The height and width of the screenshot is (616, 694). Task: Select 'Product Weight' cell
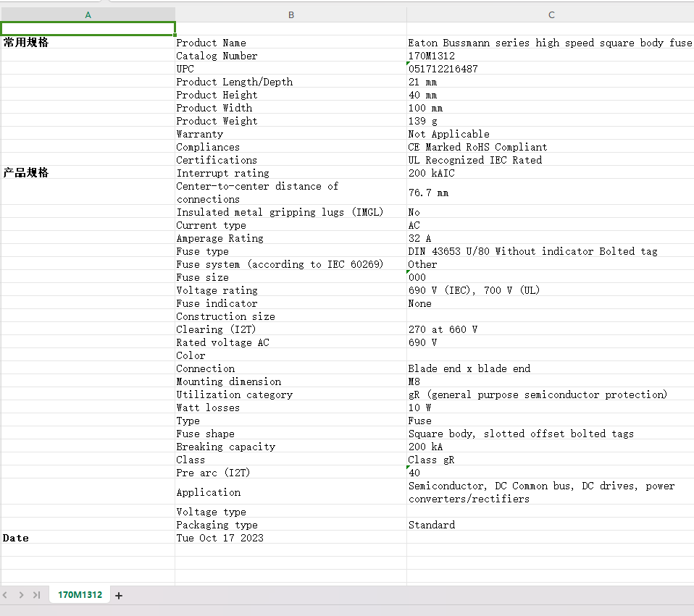coord(290,121)
